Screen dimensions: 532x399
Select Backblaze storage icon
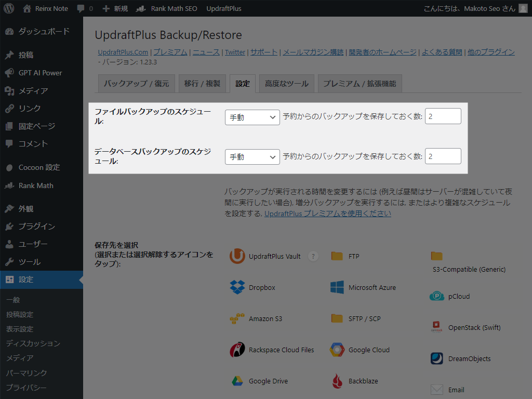point(337,381)
